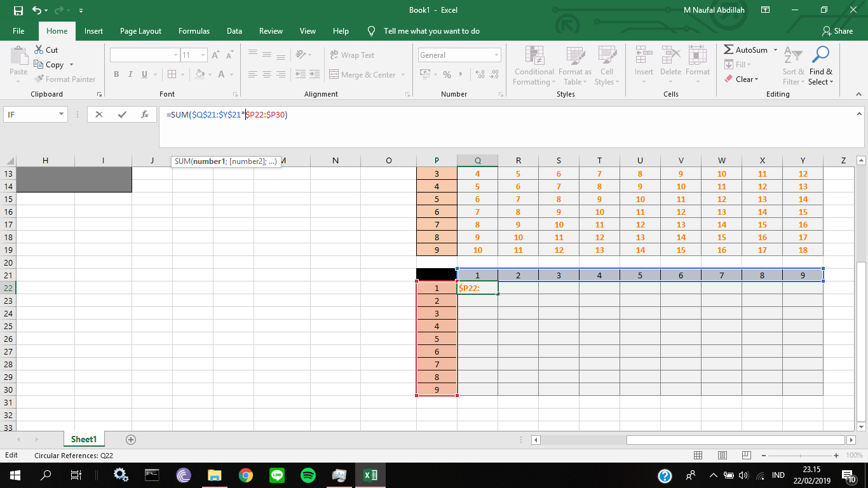Click Merge & Center button

coord(362,74)
